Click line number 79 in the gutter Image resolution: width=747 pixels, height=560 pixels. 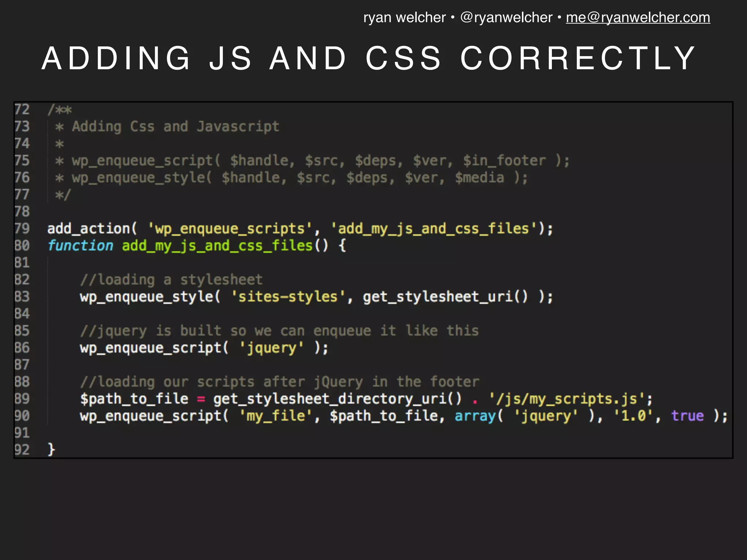(x=22, y=229)
